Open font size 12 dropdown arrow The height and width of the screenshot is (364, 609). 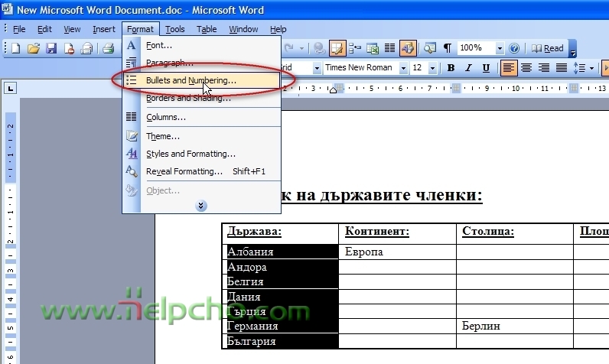432,68
